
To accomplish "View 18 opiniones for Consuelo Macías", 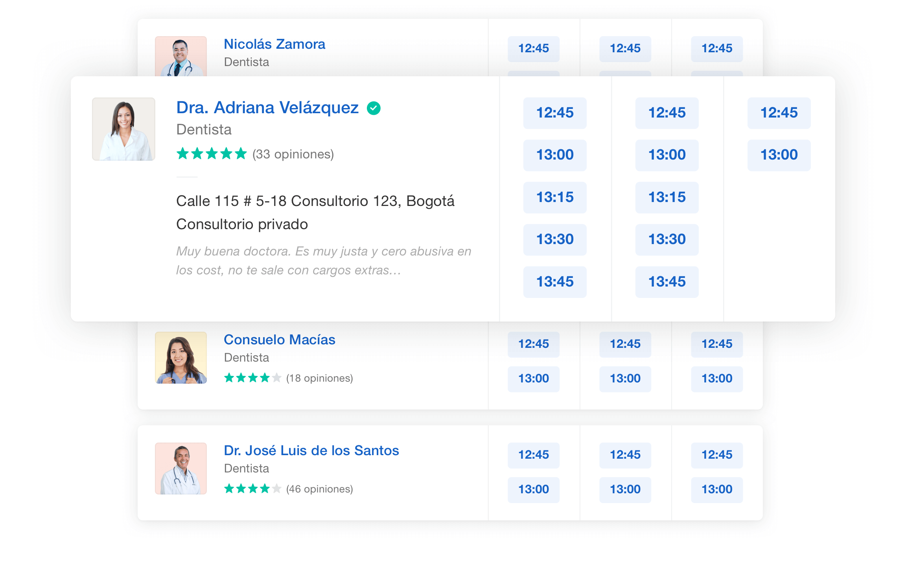I will click(319, 378).
